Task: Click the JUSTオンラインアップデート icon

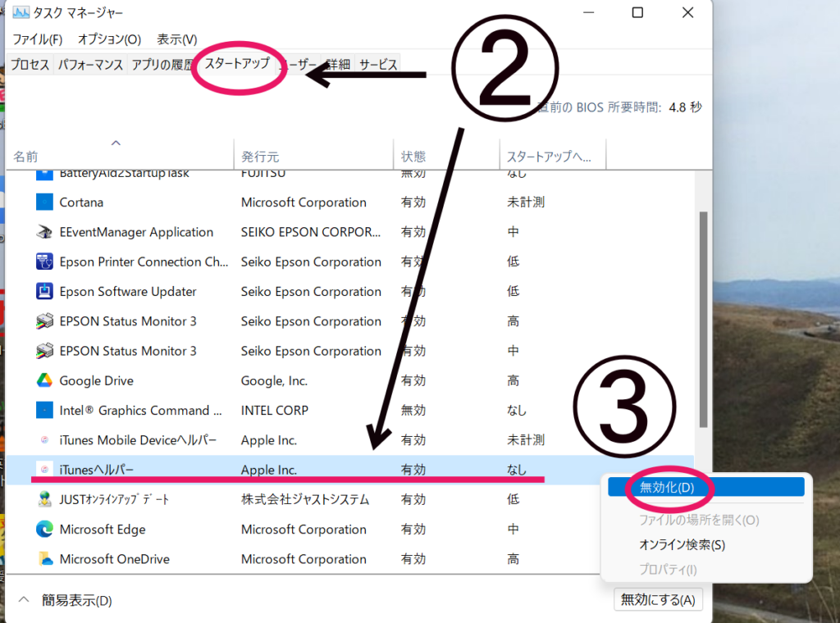Action: 44,499
